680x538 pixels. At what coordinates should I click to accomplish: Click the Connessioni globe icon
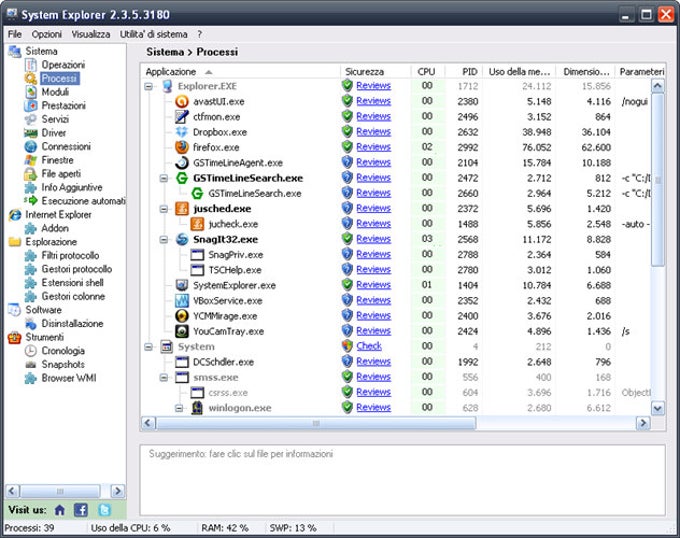(x=30, y=147)
